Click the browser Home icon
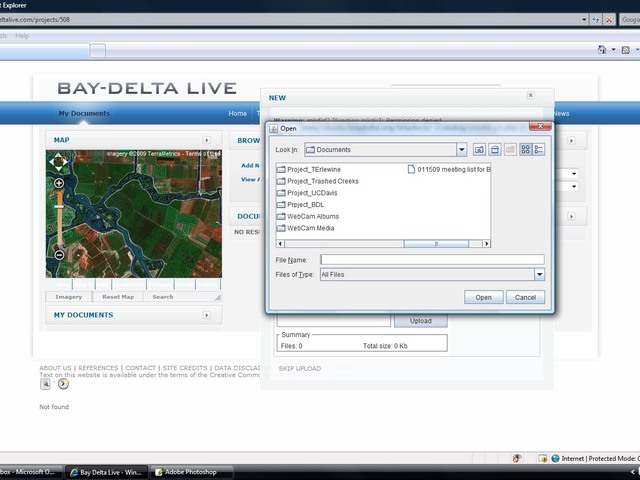 602,50
